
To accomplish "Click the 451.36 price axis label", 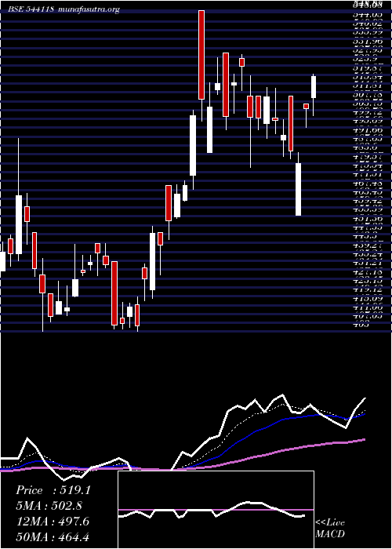I will tap(367, 219).
